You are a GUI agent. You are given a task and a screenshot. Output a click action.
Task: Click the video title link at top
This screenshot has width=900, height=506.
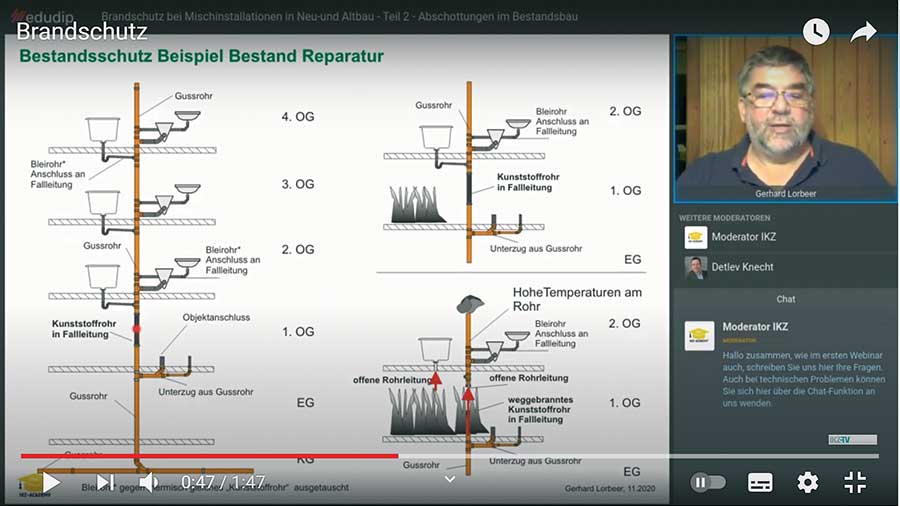click(339, 16)
